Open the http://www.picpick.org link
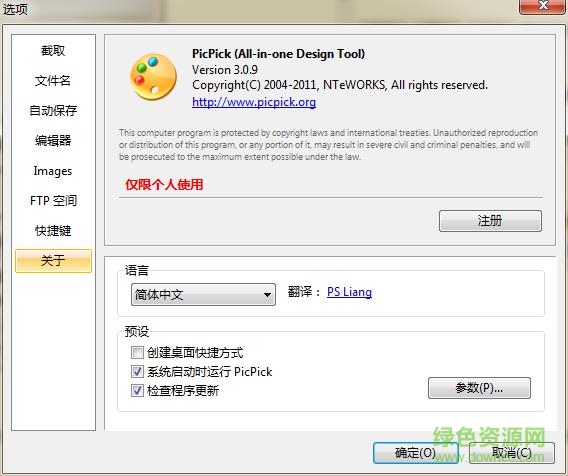Viewport: 568px width, 476px height. (254, 102)
